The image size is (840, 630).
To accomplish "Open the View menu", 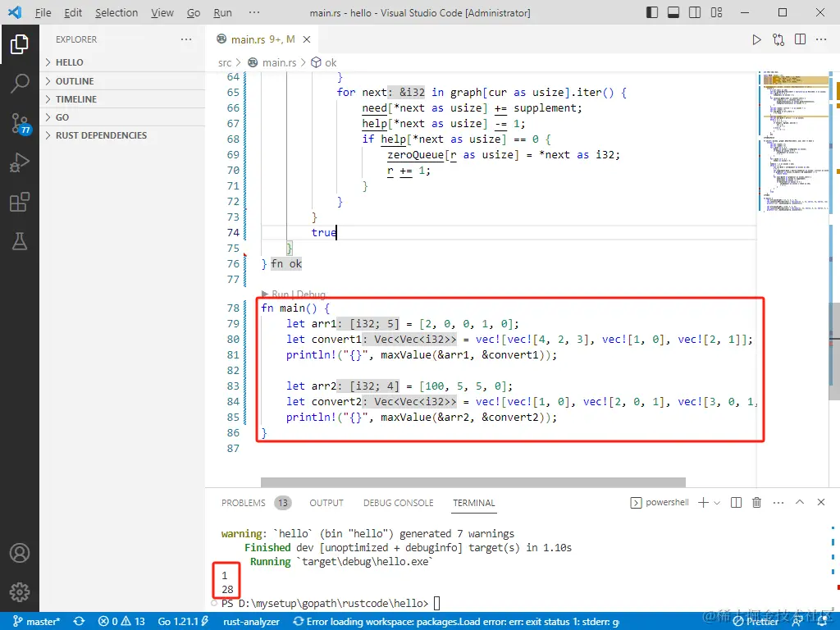I will coord(162,12).
